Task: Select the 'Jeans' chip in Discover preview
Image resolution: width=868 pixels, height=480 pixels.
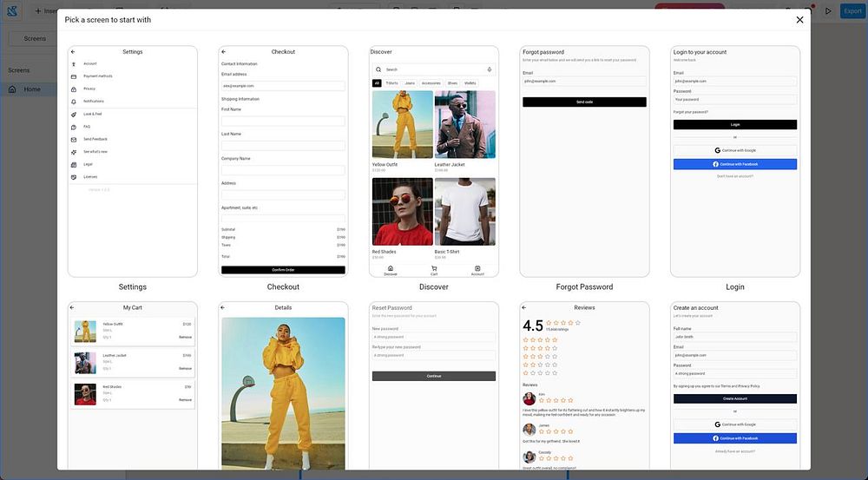Action: [410, 83]
